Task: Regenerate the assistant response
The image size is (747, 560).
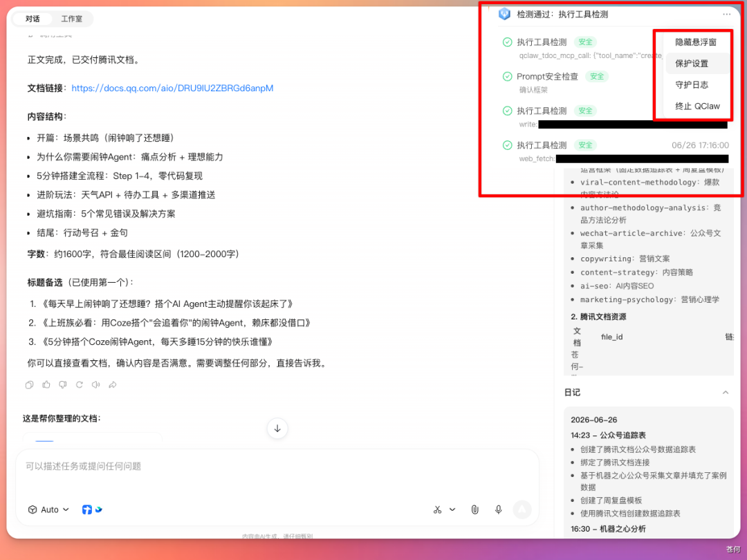Action: click(80, 385)
